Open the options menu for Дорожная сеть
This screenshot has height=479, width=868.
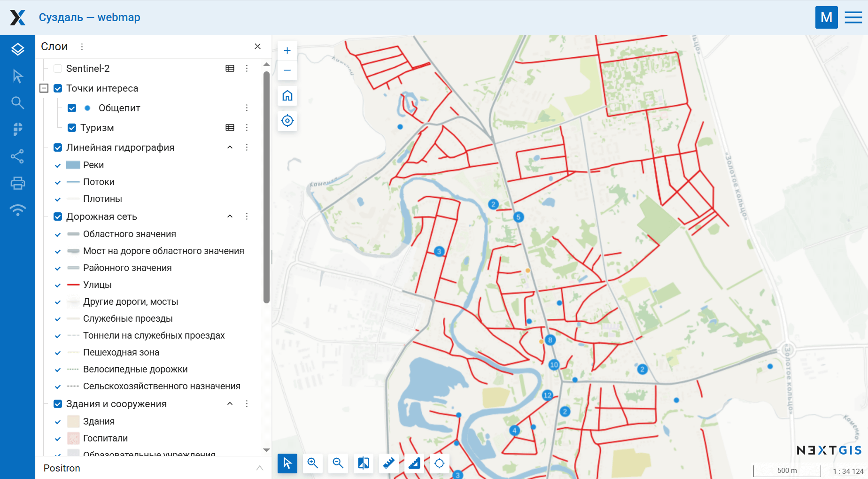(x=247, y=216)
